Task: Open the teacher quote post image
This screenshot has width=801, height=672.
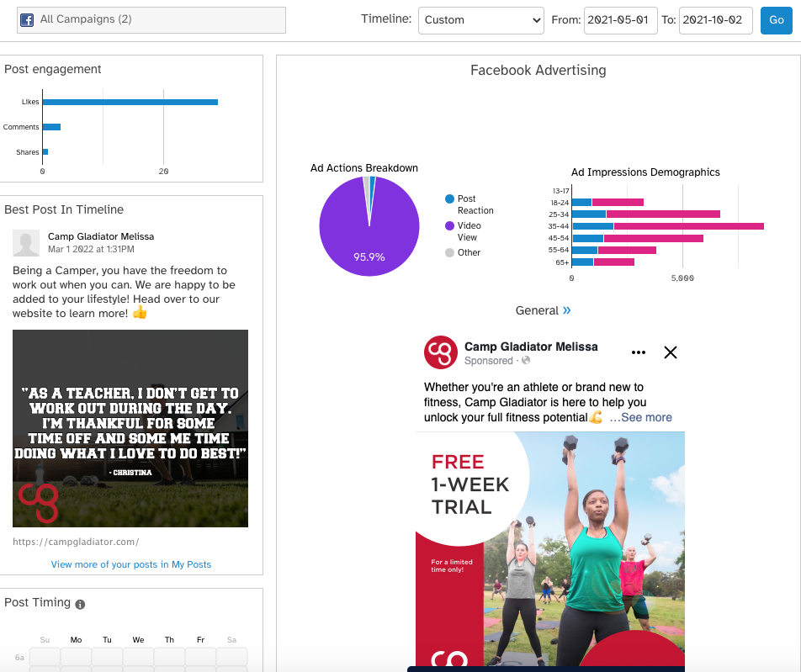Action: 130,428
